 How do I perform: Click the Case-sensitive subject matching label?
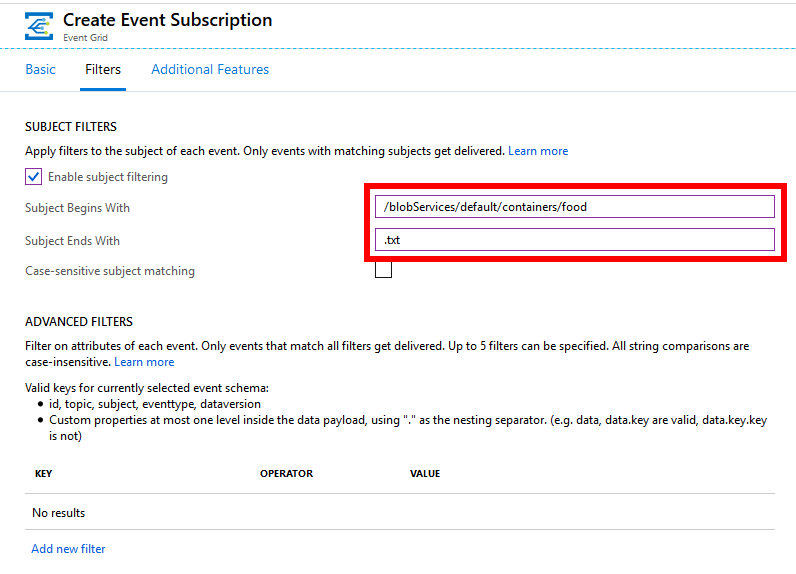(x=110, y=271)
